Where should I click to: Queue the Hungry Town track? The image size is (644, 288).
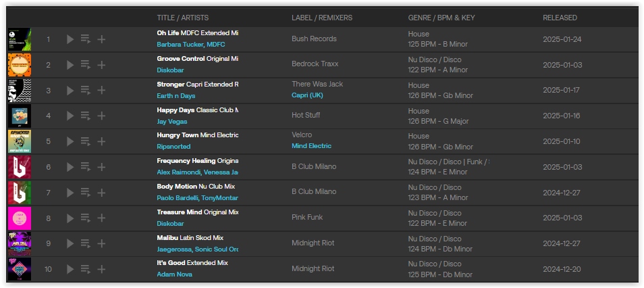point(86,141)
